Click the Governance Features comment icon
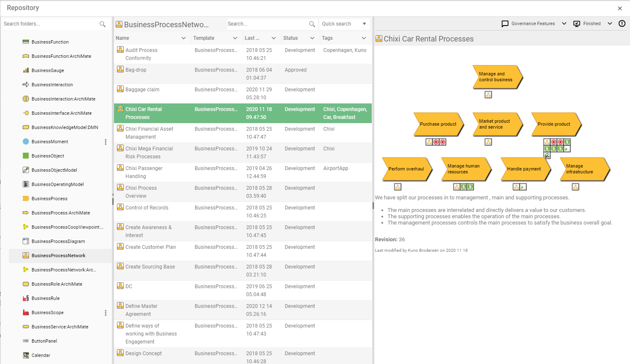Viewport: 630px width, 364px height. 505,24
